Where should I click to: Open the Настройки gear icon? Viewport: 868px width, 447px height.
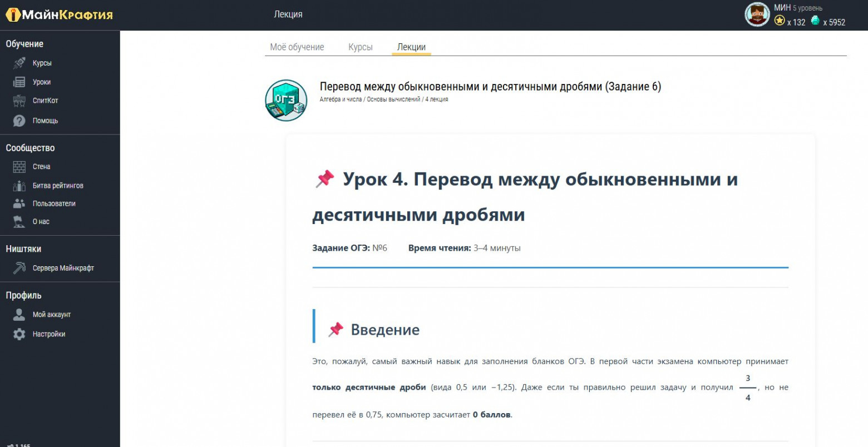point(18,334)
